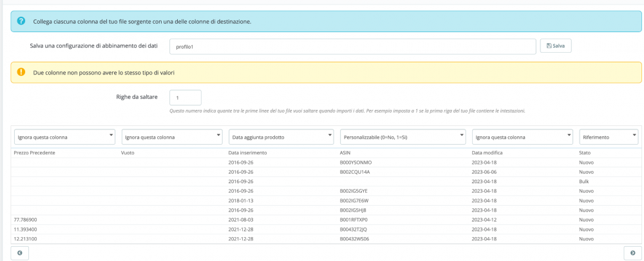Click the Prezzo Precedente header cell
Image resolution: width=644 pixels, height=261 pixels.
pos(35,152)
